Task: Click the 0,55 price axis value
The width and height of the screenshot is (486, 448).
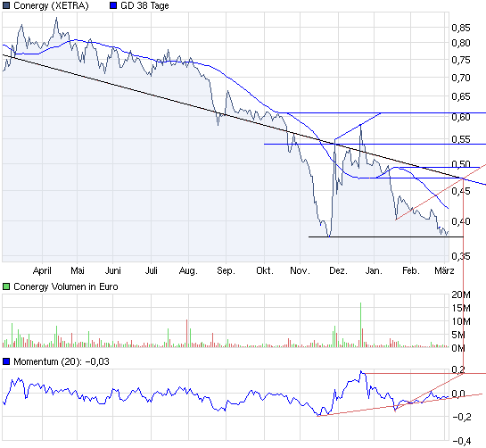Action: coord(461,139)
